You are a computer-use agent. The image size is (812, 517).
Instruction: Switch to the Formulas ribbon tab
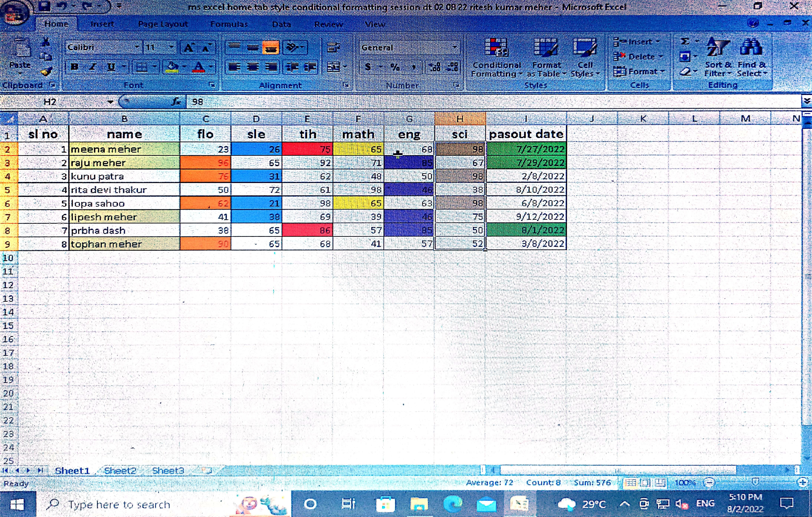229,24
